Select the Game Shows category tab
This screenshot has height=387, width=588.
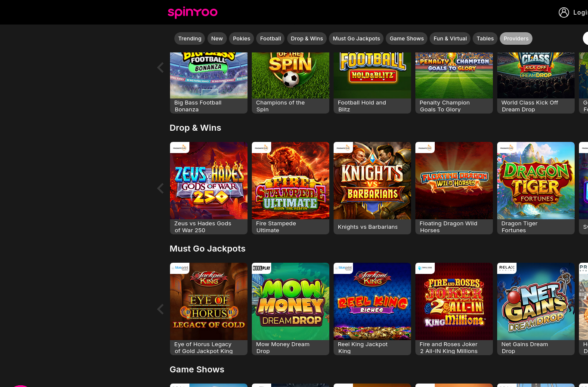click(x=407, y=39)
